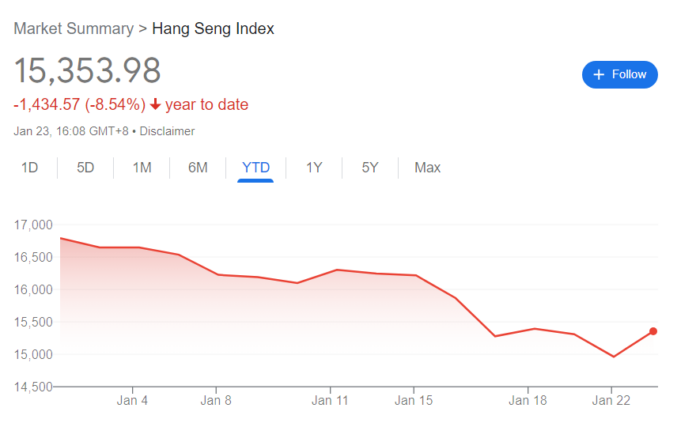Click the red down arrow icon
The width and height of the screenshot is (696, 423).
[156, 105]
